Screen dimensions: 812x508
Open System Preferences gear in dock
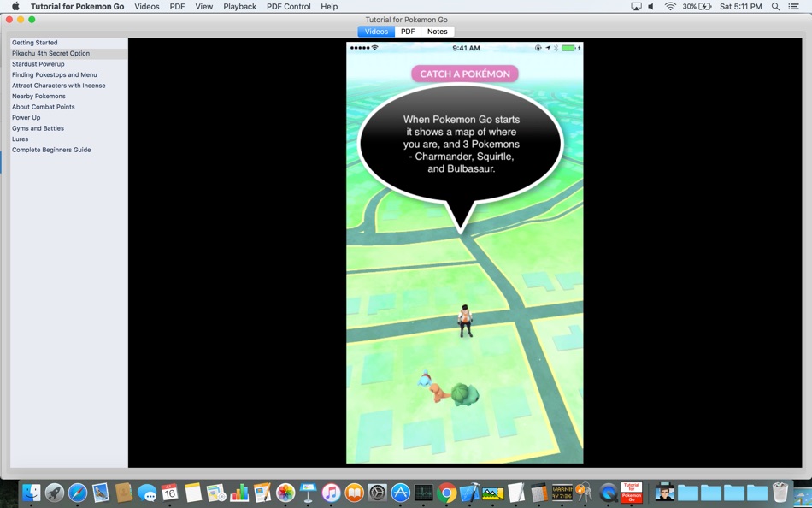click(378, 493)
